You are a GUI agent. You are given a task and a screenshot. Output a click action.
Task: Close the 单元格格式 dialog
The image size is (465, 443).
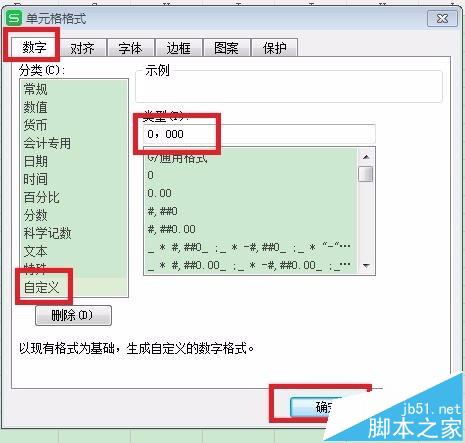pos(442,18)
